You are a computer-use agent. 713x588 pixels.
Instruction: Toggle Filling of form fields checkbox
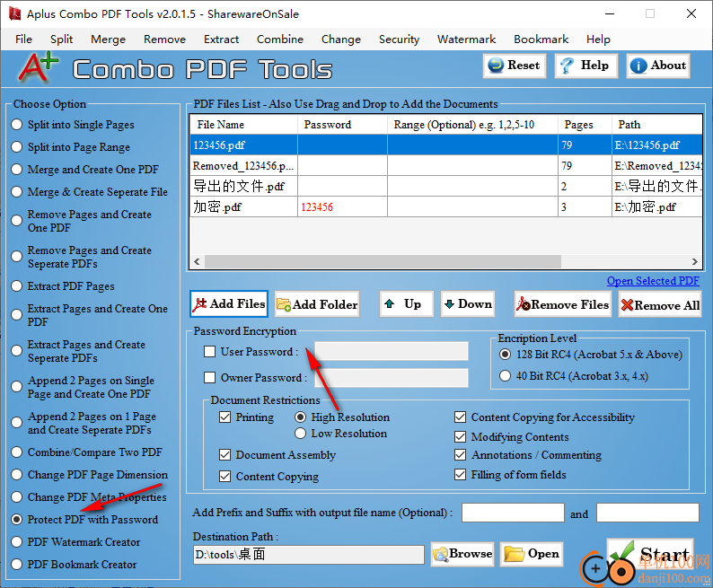click(x=460, y=474)
